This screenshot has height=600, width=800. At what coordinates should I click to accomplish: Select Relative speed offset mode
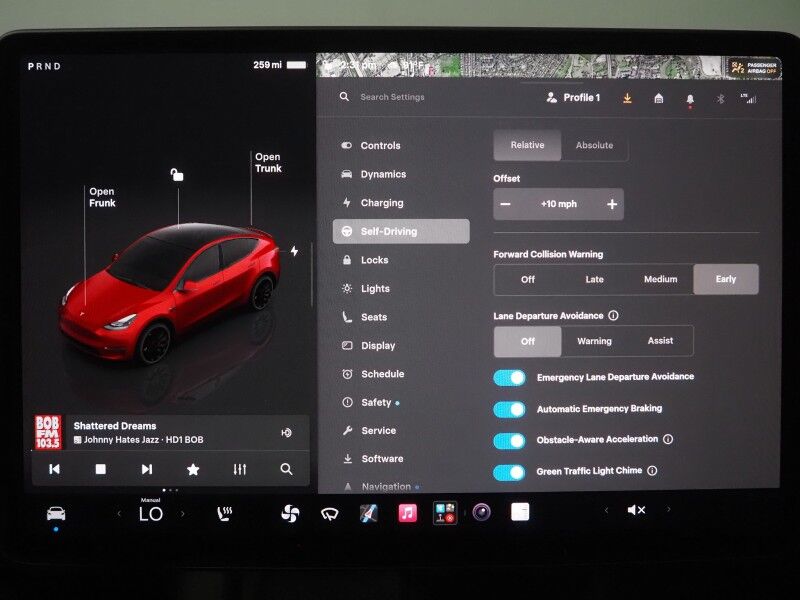[x=528, y=145]
